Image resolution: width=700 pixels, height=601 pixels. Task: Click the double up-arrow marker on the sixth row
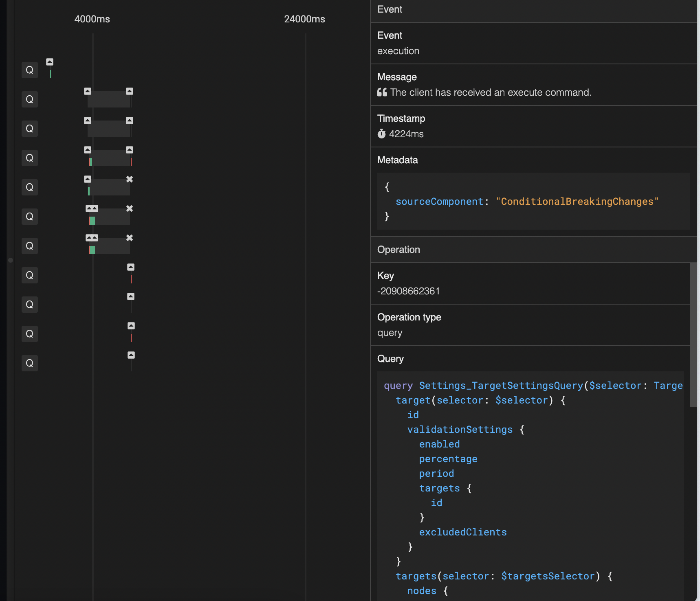[92, 208]
